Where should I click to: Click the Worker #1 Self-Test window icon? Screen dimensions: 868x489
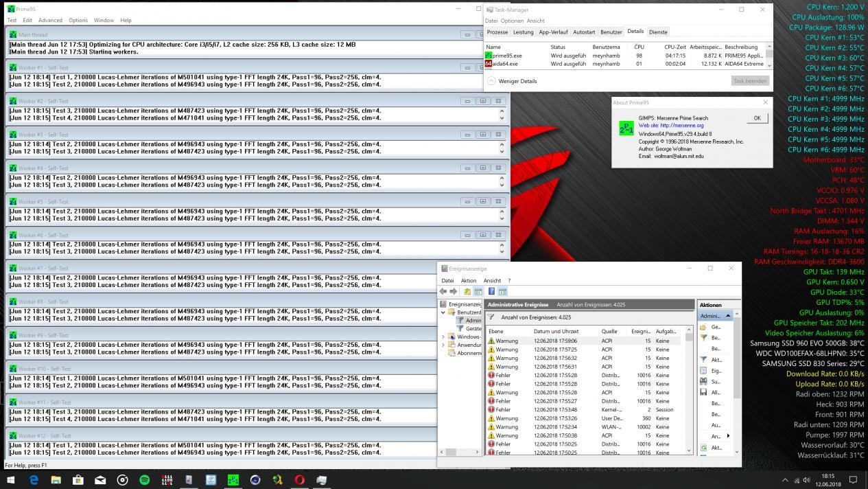[12, 68]
